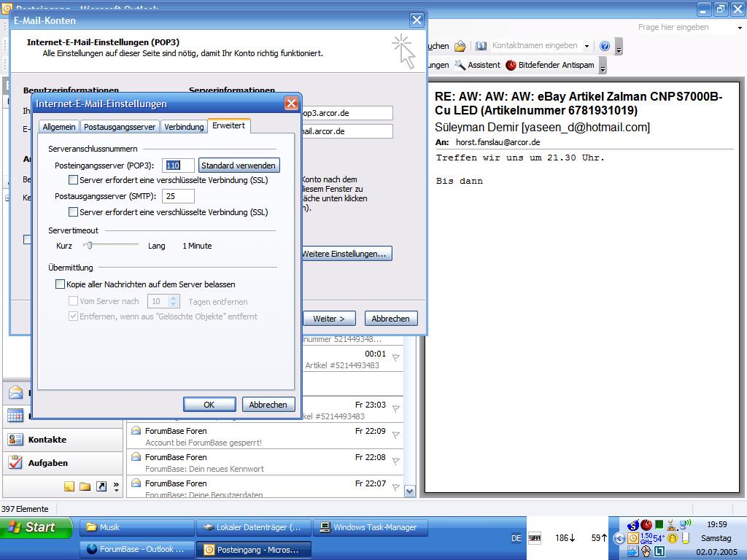Open Mail pane via envelope icon
Image resolution: width=747 pixels, height=560 pixels.
[15, 392]
